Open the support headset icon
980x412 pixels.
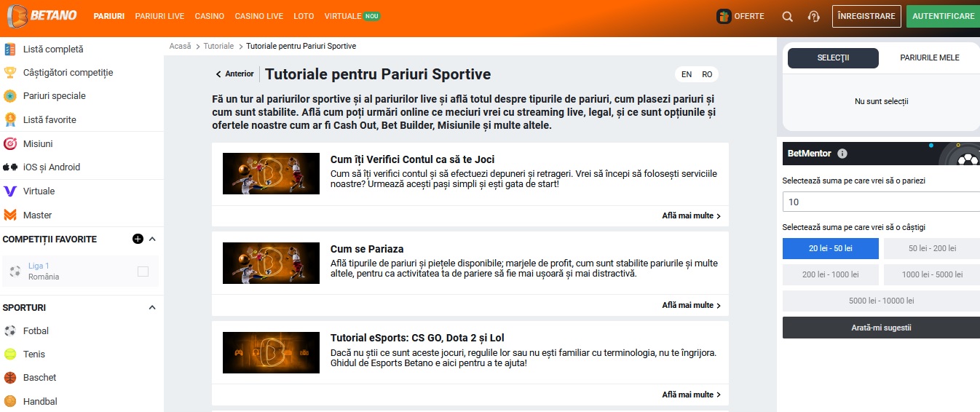(814, 16)
